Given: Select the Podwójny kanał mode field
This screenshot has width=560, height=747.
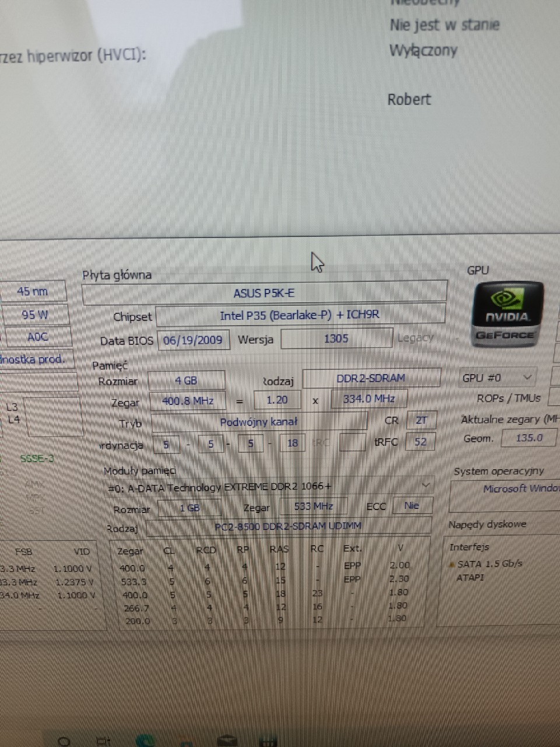Looking at the screenshot, I should [259, 421].
